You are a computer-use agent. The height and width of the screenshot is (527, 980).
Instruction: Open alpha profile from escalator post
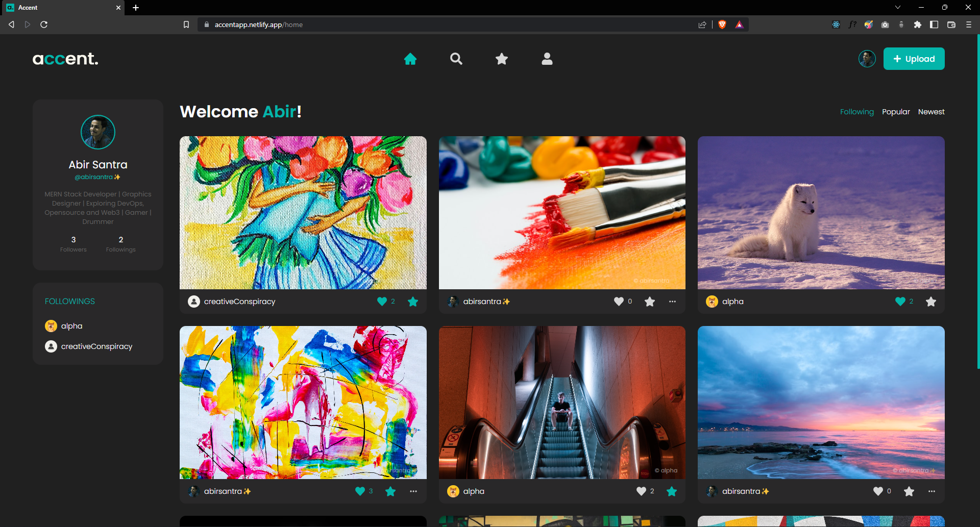(474, 491)
